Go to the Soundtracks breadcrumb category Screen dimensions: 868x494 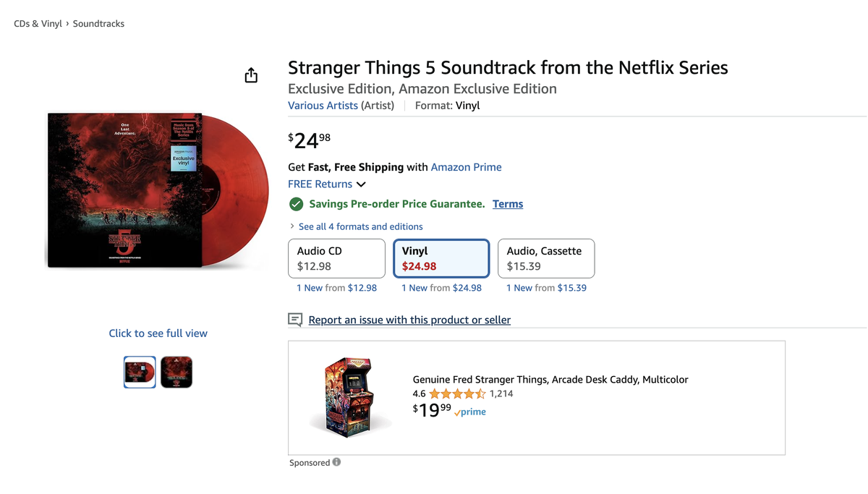coord(98,24)
